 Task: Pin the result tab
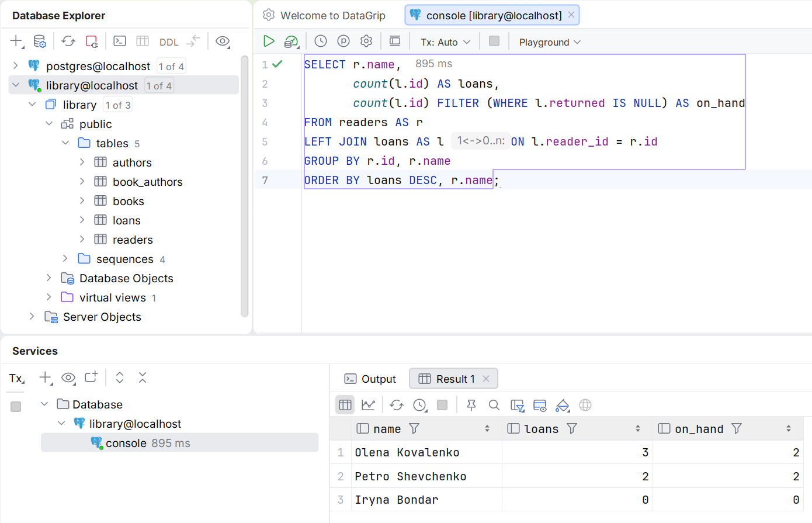click(471, 405)
